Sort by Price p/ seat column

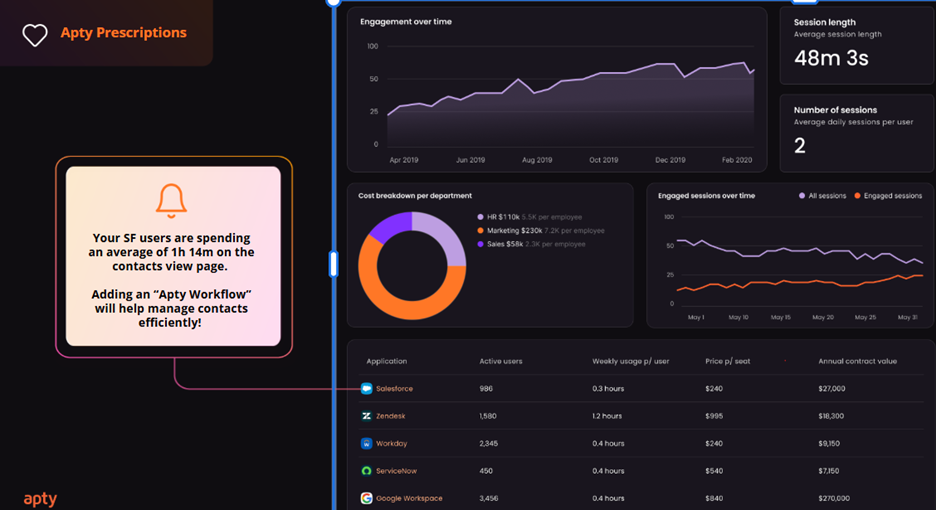(x=728, y=361)
